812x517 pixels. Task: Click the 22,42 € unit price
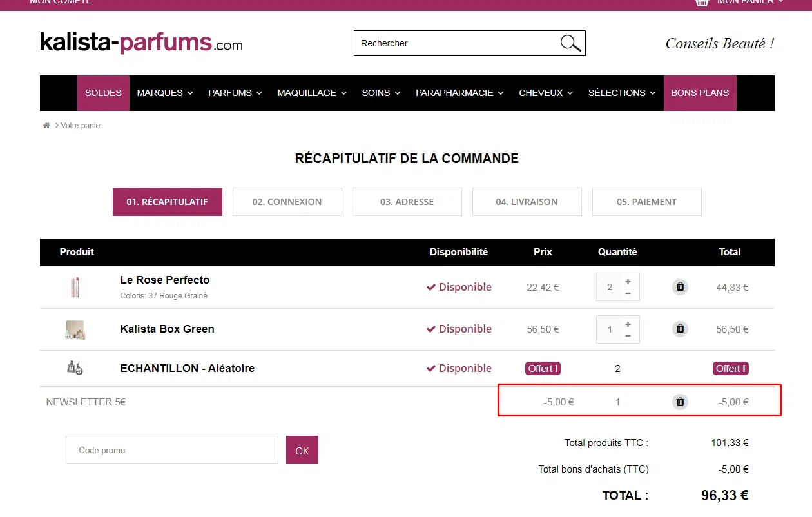(543, 288)
